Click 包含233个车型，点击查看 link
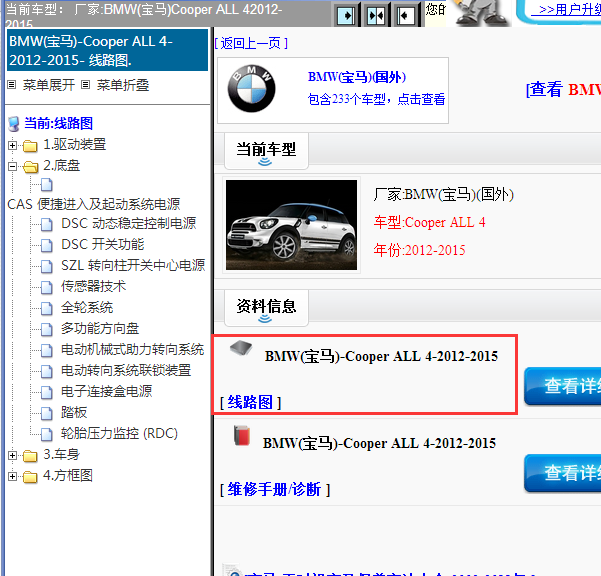601x576 pixels. pos(376,99)
